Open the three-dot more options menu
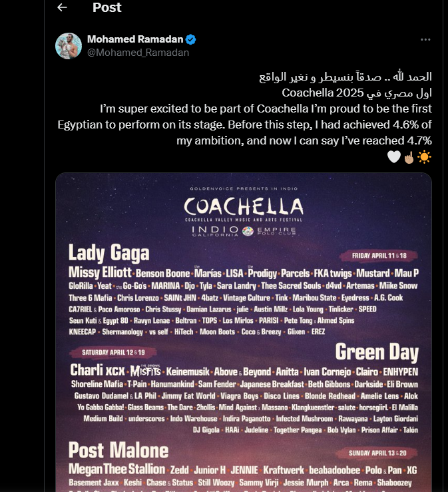448x492 pixels. click(x=425, y=39)
